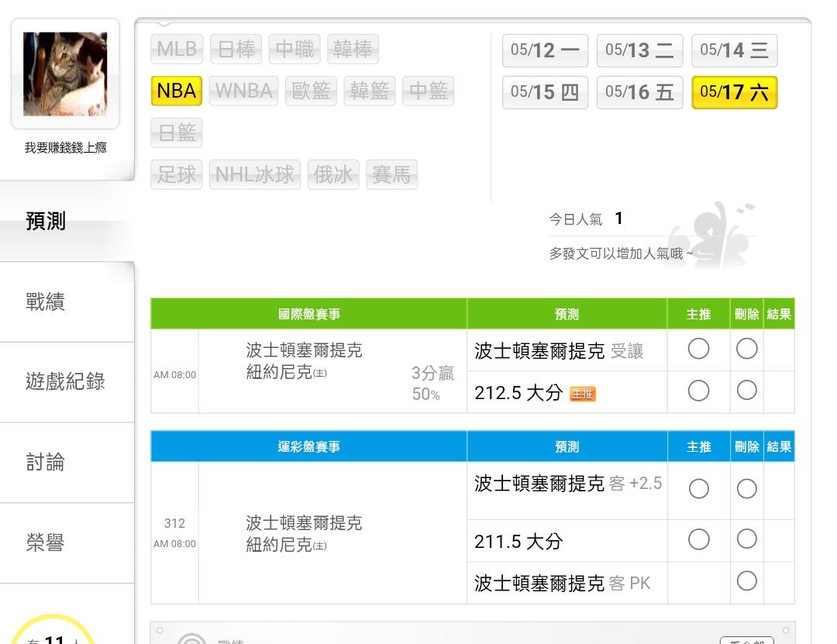The height and width of the screenshot is (644, 837).
Task: Select the WNBA league tab
Action: (243, 91)
